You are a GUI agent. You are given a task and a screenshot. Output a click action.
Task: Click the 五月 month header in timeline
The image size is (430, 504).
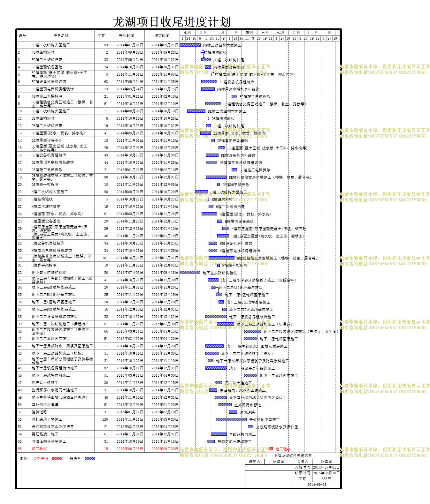265,33
